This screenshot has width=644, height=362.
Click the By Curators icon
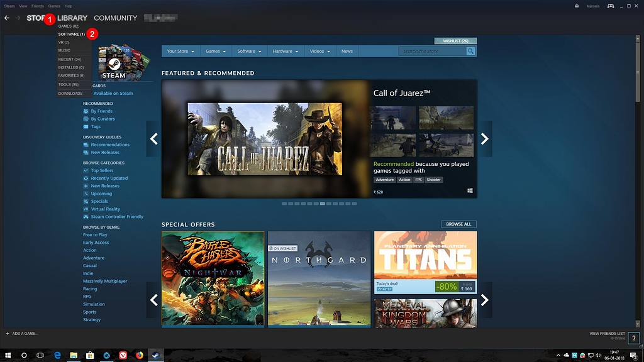click(x=86, y=119)
